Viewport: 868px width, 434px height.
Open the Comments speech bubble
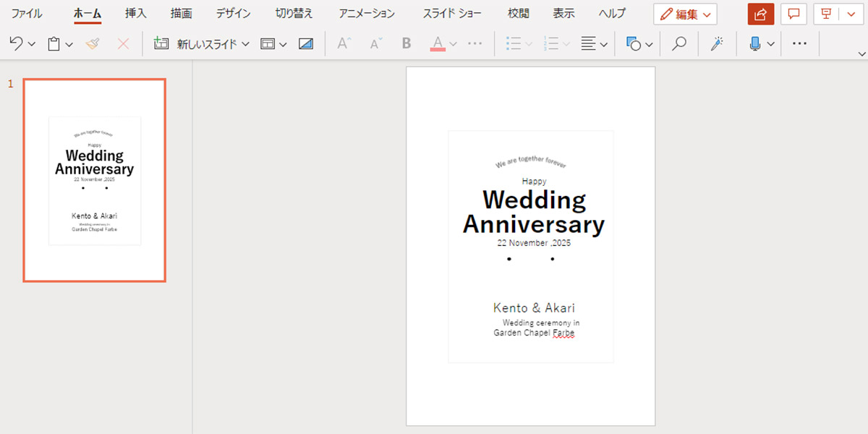click(793, 14)
